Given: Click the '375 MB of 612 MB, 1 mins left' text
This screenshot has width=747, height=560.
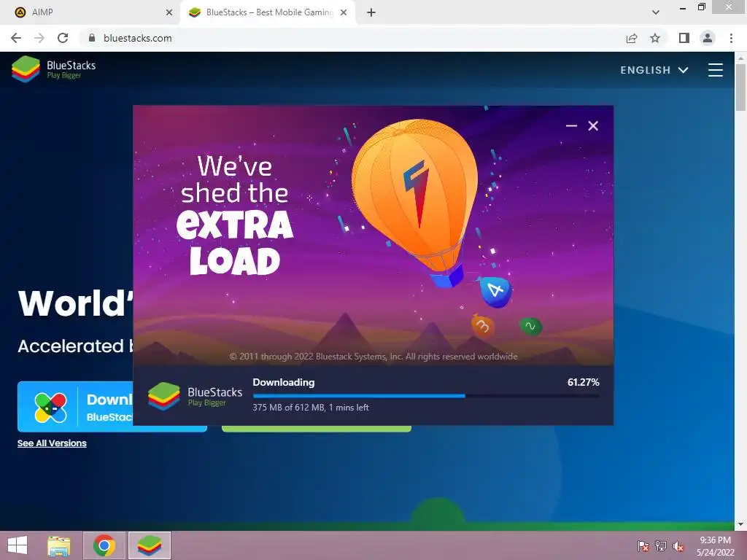Looking at the screenshot, I should [311, 408].
